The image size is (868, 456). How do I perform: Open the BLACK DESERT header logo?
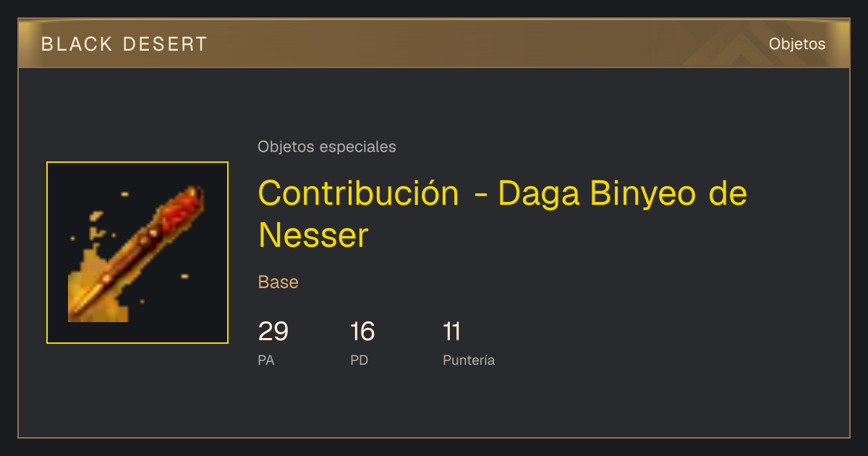pyautogui.click(x=124, y=44)
